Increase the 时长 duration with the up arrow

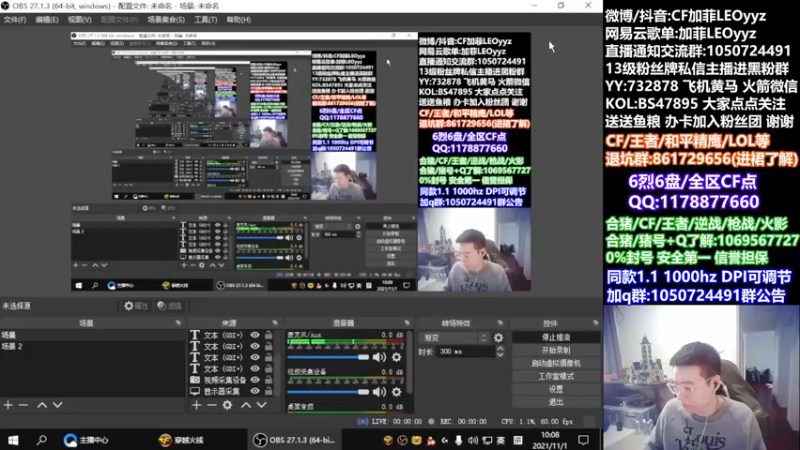(x=500, y=348)
